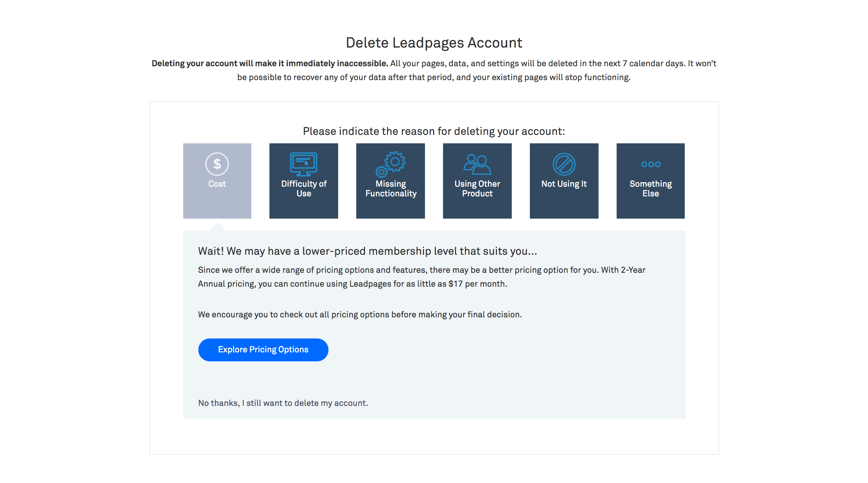Choose the Not Using It reason label
868x483 pixels.
[564, 184]
